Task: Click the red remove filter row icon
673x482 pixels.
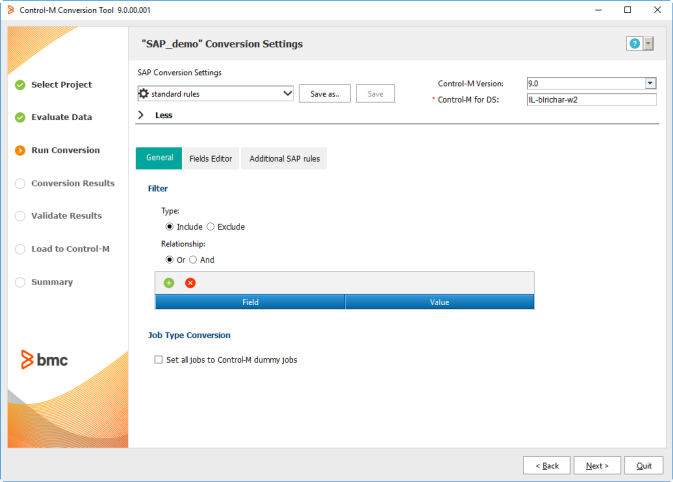Action: coord(190,283)
